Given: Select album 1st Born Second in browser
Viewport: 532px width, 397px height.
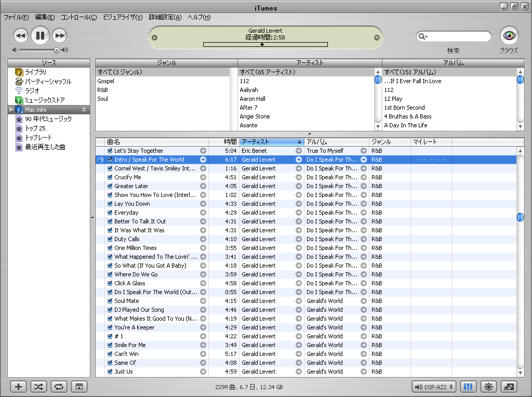Looking at the screenshot, I should [449, 108].
